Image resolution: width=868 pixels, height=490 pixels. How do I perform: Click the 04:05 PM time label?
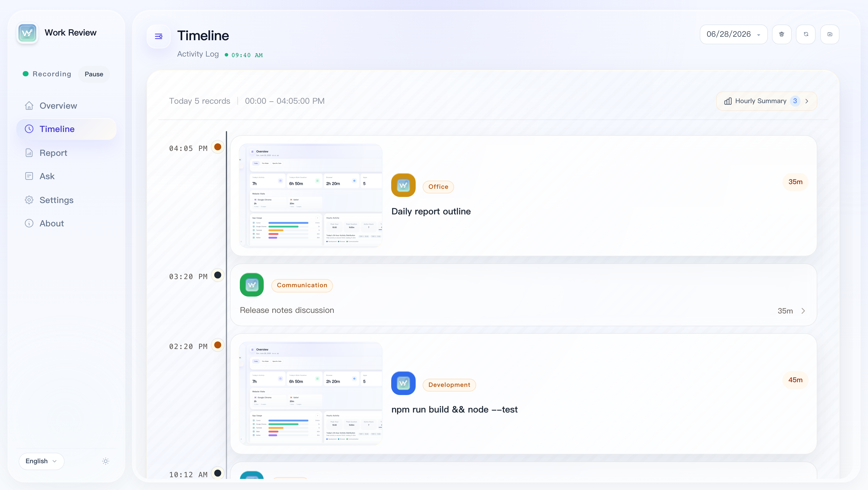pyautogui.click(x=188, y=148)
